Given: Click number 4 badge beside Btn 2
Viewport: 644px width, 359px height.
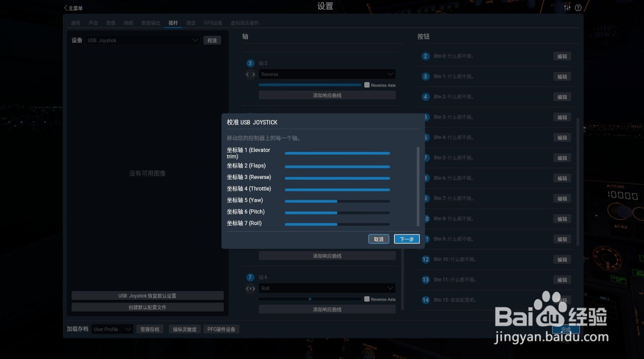Looking at the screenshot, I should click(x=425, y=96).
